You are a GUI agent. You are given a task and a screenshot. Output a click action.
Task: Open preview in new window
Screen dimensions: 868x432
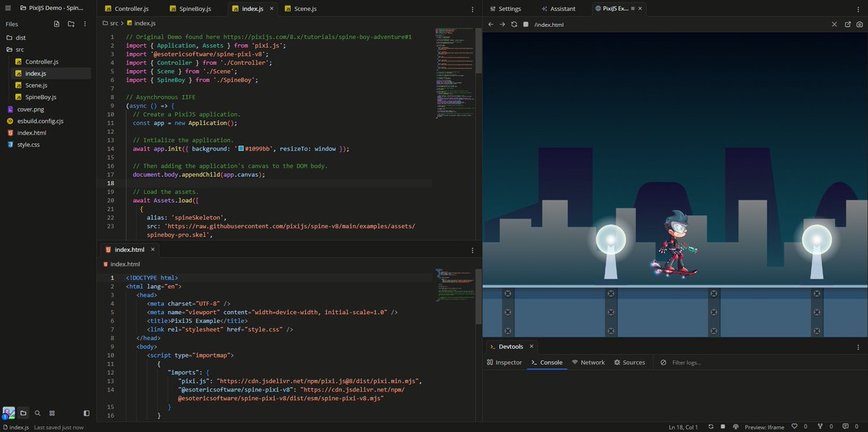(x=848, y=24)
